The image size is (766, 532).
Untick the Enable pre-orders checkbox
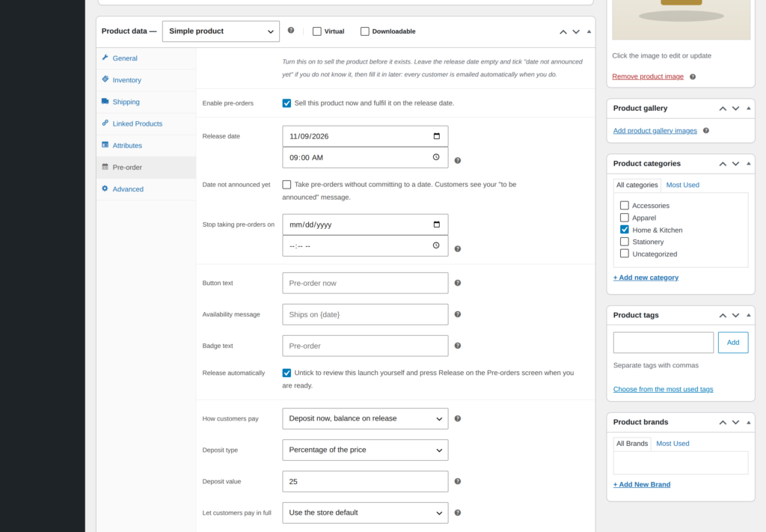tap(287, 103)
